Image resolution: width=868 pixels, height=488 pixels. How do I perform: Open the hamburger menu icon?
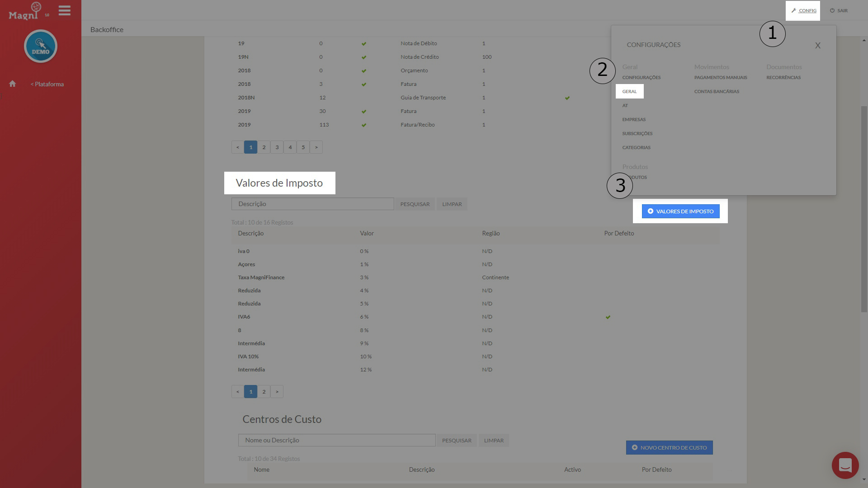pyautogui.click(x=65, y=10)
